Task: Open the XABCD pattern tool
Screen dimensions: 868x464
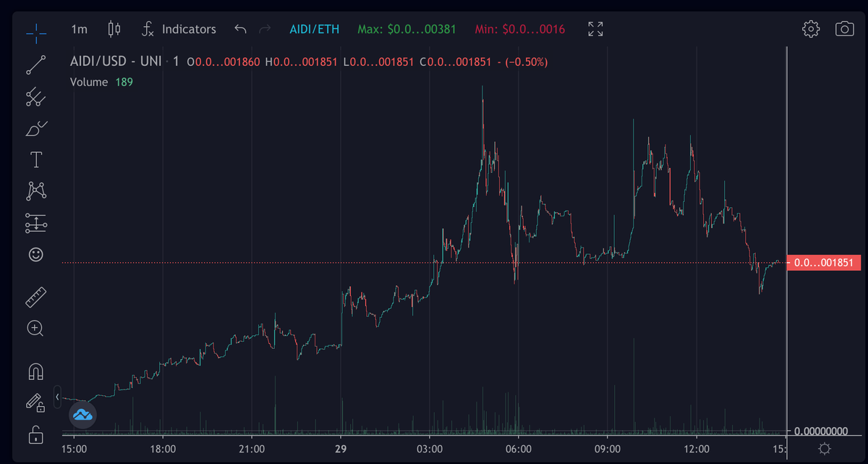Action: pos(35,191)
